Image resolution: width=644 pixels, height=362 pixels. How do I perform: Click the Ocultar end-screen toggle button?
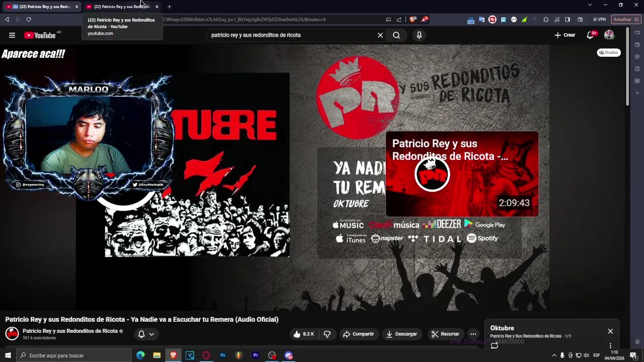tap(609, 52)
